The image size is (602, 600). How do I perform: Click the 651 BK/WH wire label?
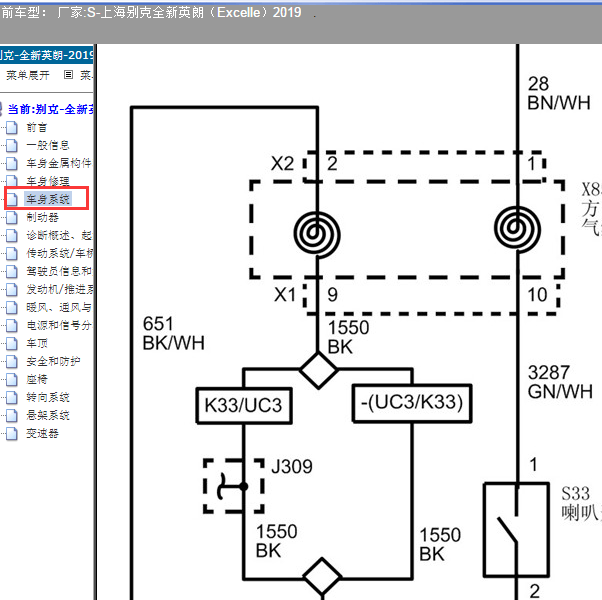[x=174, y=334]
